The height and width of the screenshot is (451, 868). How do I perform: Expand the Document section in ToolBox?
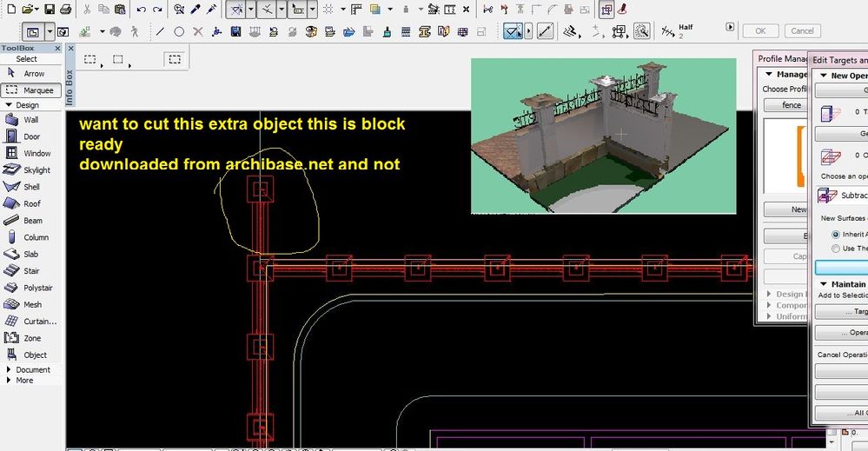click(9, 369)
